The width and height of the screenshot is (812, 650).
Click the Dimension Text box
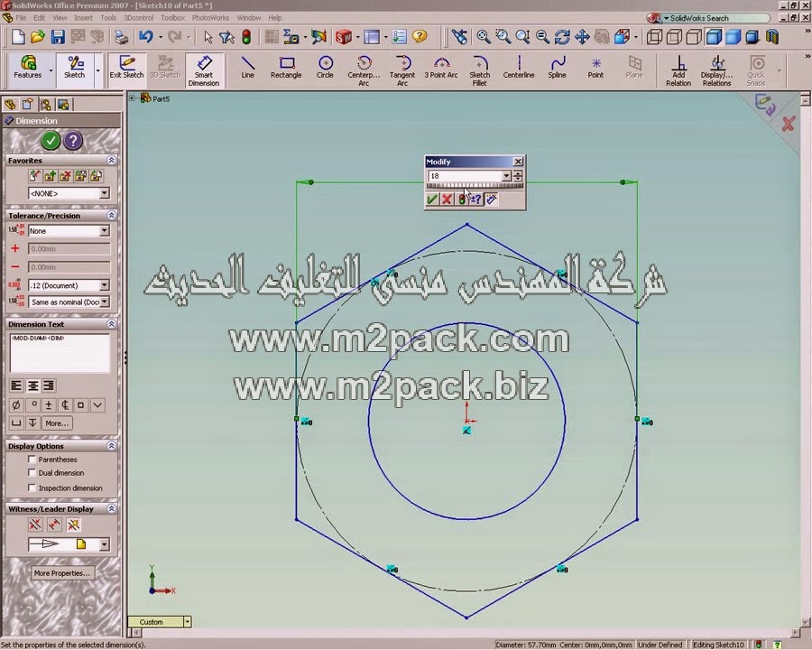[x=60, y=352]
